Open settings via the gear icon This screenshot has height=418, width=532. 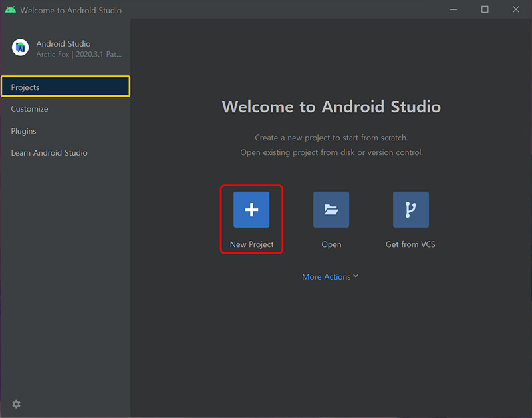pos(16,404)
